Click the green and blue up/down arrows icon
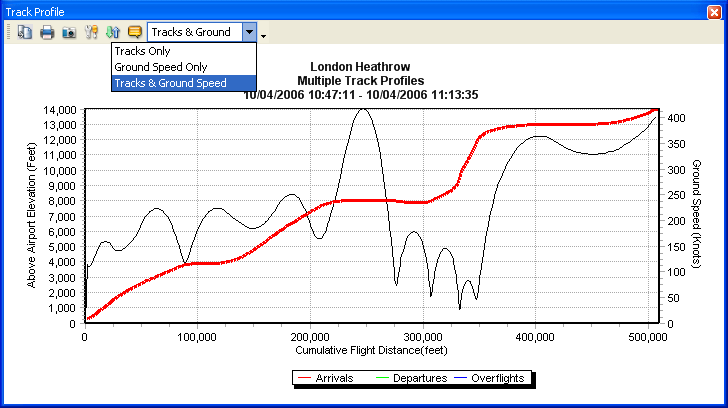This screenshot has width=728, height=408. tap(113, 32)
